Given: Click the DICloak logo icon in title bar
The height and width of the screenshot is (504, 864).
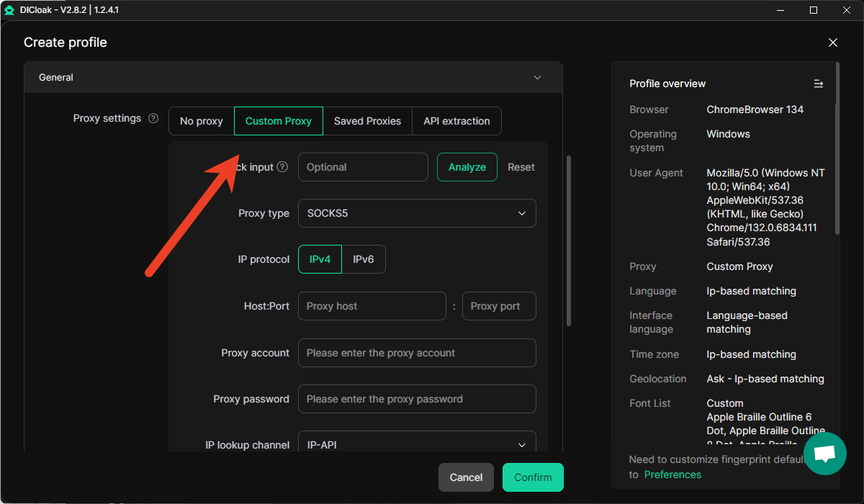Looking at the screenshot, I should (x=9, y=10).
